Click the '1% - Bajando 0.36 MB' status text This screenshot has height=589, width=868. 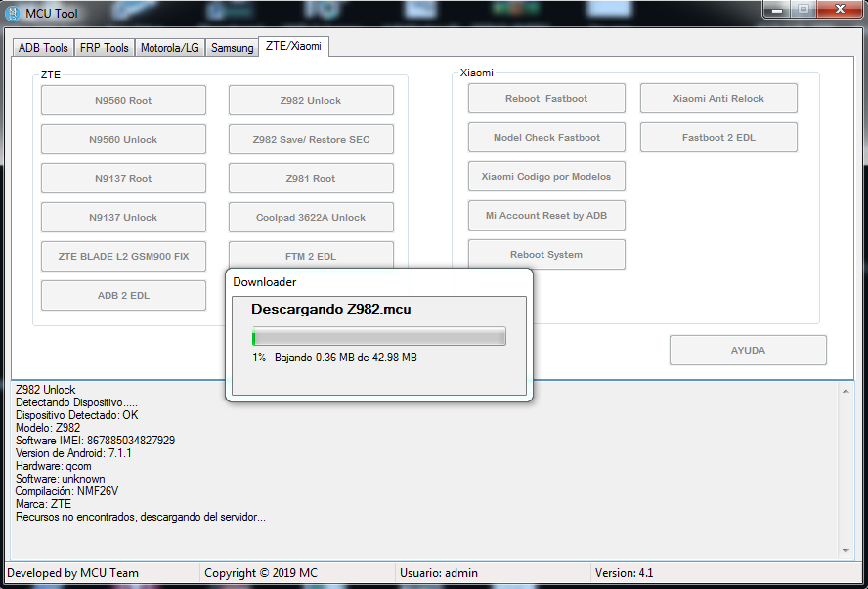334,358
